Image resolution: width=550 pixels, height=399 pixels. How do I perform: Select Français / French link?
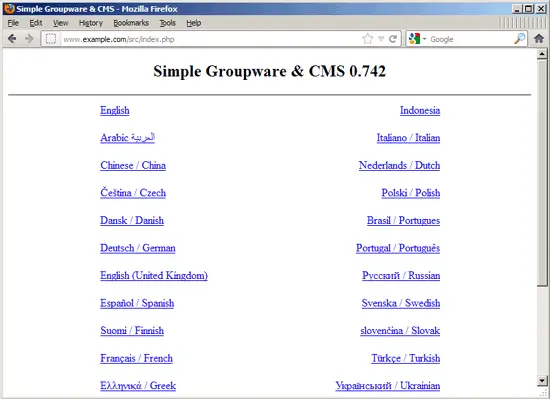click(136, 358)
